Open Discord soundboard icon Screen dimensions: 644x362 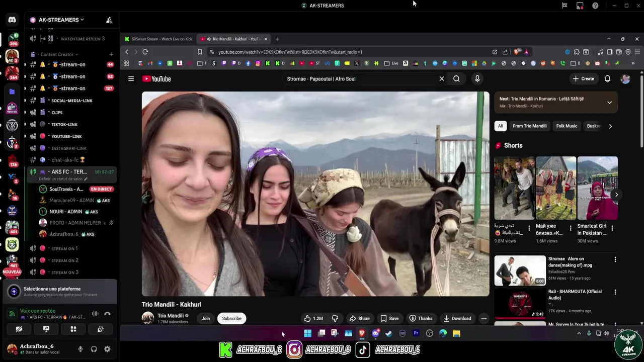click(x=101, y=329)
